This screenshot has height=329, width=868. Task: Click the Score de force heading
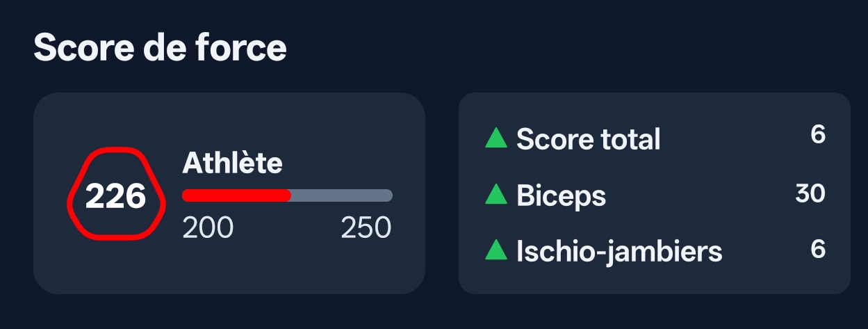[160, 49]
